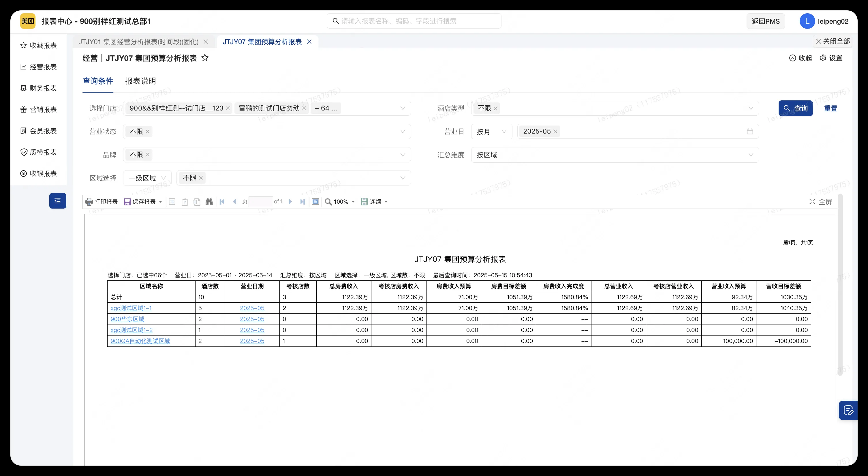Open the save report dropdown arrow
The height and width of the screenshot is (476, 868).
(160, 202)
